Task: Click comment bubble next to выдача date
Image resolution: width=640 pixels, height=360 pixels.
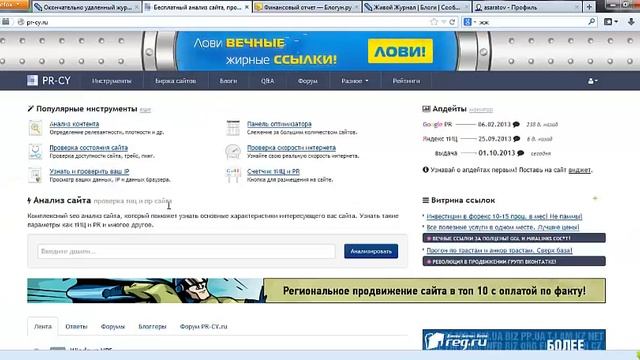Action: [x=520, y=153]
